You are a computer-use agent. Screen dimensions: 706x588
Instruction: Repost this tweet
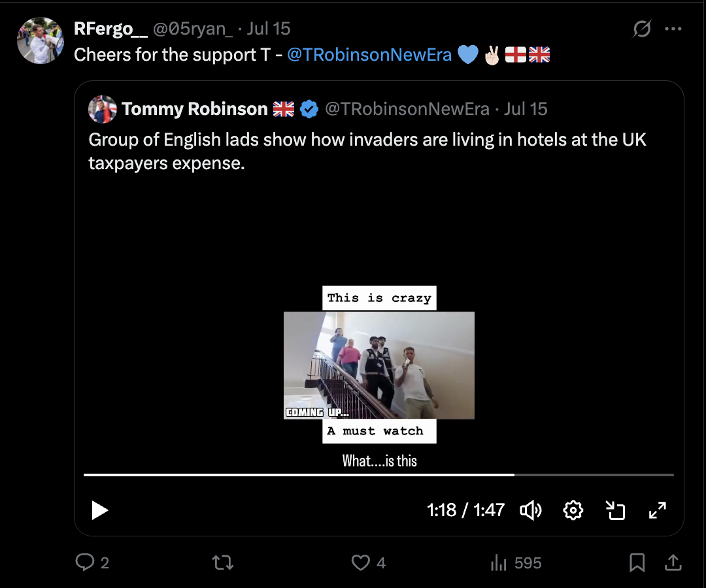(224, 563)
